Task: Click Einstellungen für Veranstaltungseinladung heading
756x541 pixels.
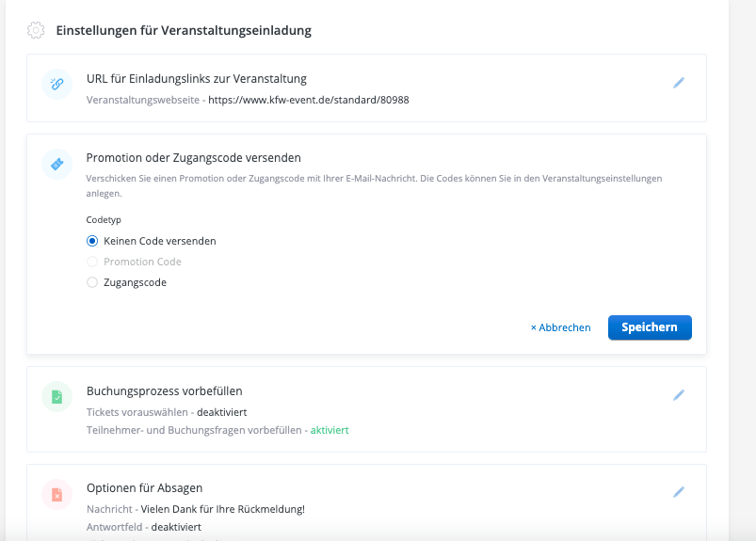Action: (x=184, y=30)
